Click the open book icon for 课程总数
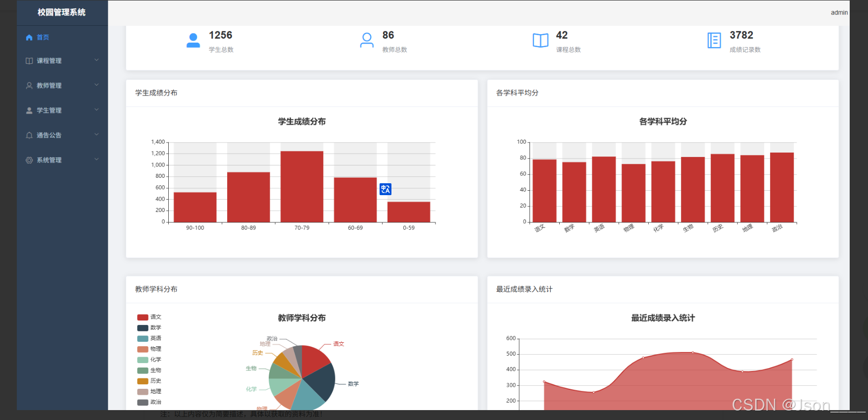868x420 pixels. point(540,40)
